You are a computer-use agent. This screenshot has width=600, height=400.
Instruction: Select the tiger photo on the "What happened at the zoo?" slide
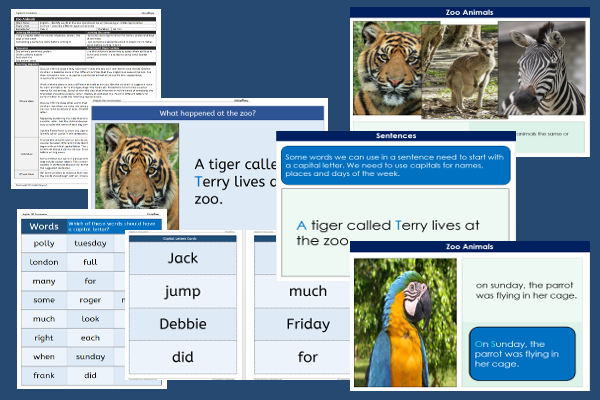[137, 176]
